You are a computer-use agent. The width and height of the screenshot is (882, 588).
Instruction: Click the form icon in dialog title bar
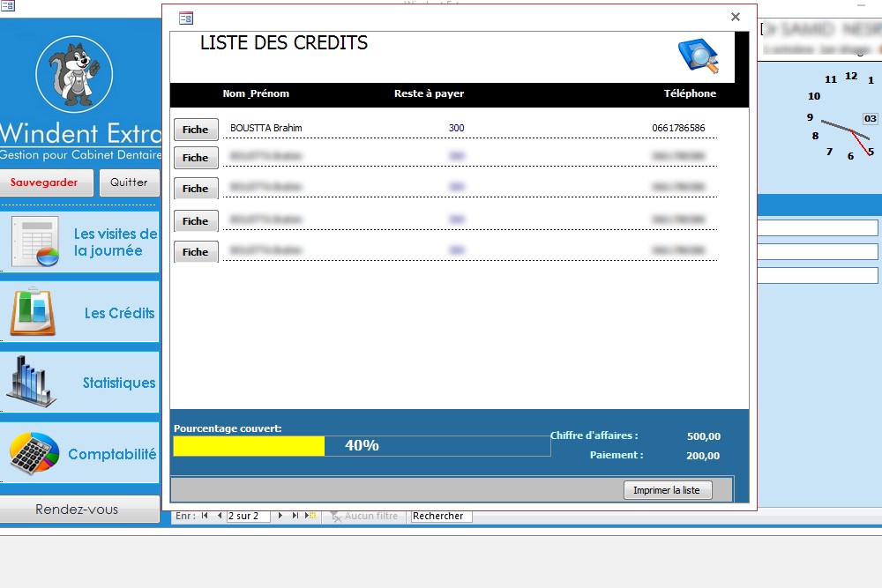point(185,18)
